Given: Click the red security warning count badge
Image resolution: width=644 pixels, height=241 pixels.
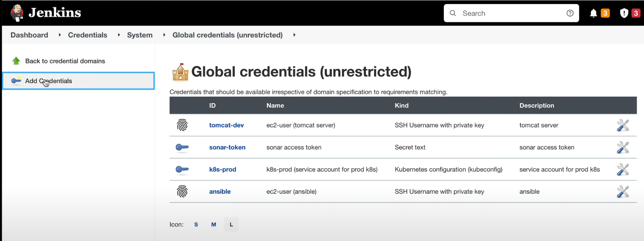Looking at the screenshot, I should tap(636, 13).
